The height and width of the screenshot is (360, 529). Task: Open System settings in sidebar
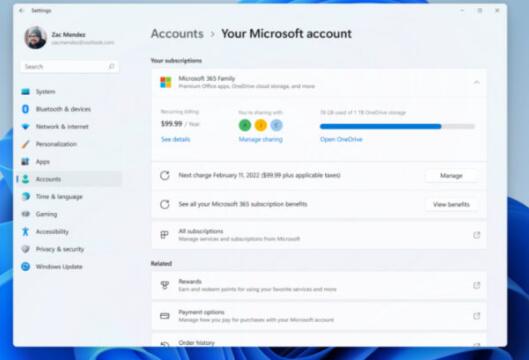click(69, 92)
